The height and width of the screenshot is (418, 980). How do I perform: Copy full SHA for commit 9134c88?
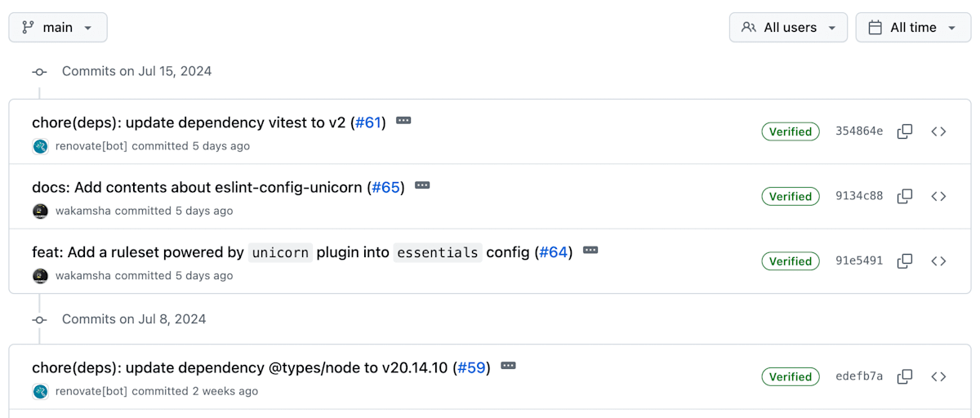(905, 196)
